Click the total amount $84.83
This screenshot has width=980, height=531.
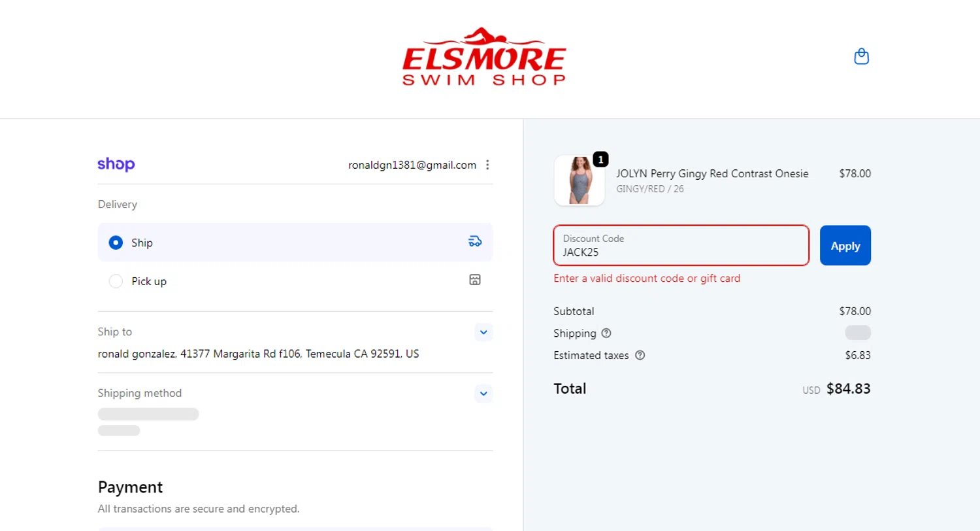click(848, 388)
